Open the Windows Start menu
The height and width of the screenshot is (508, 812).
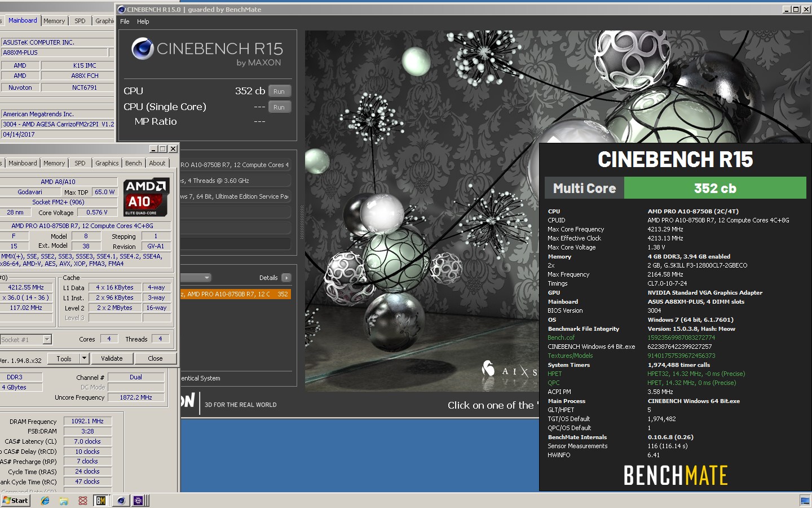click(15, 501)
